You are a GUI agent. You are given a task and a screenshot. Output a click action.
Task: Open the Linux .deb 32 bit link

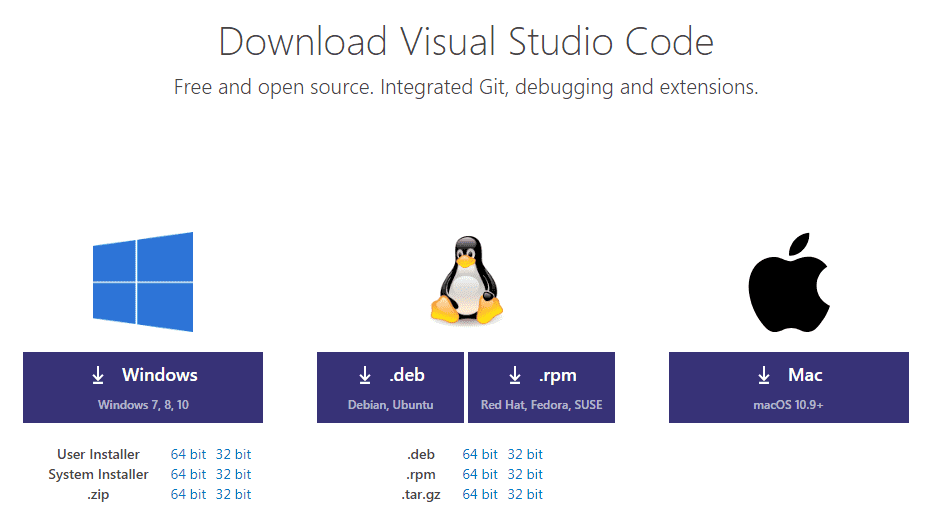[x=525, y=454]
